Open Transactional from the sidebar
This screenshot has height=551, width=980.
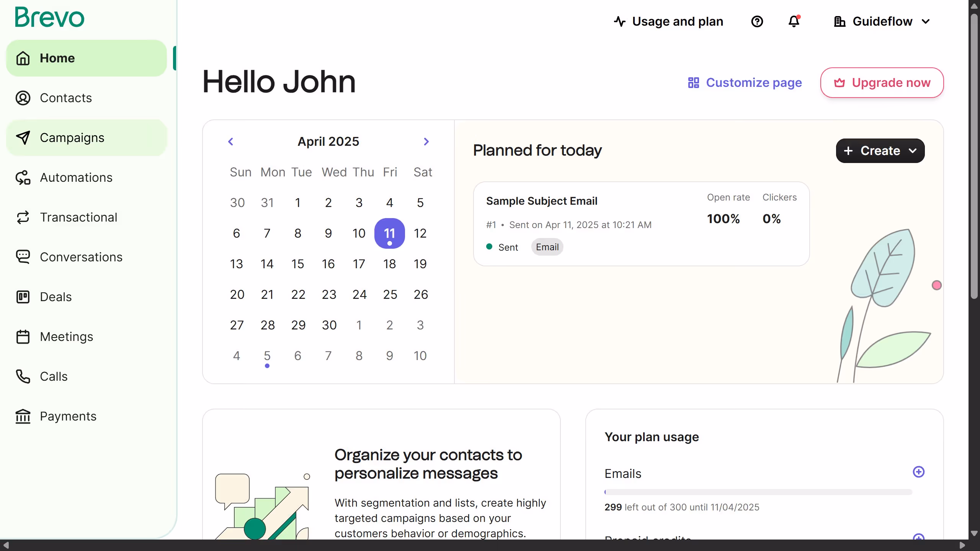coord(78,217)
